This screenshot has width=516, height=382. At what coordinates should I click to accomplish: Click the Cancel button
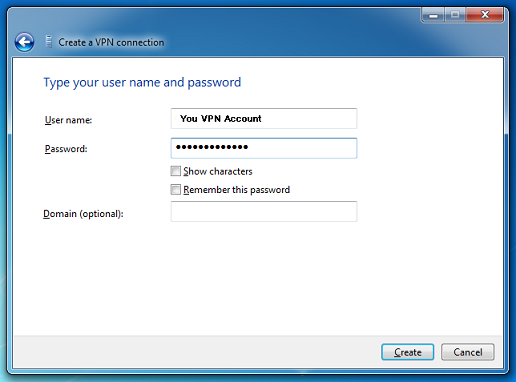tap(468, 352)
